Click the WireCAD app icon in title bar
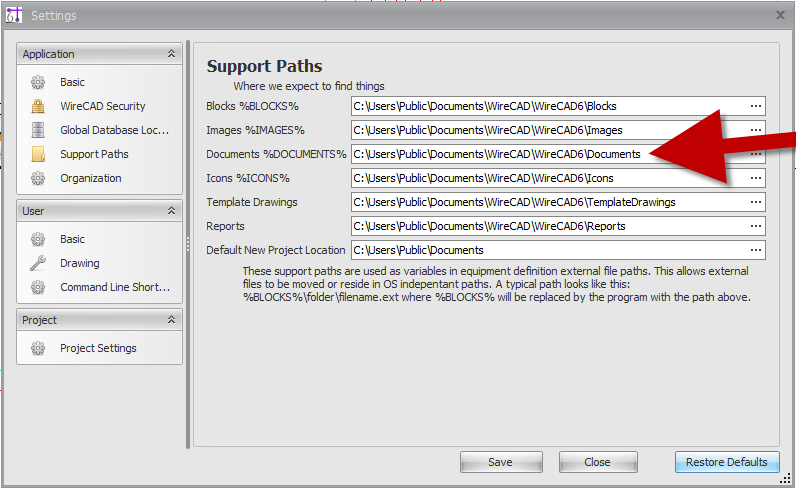Image resolution: width=796 pixels, height=488 pixels. click(x=14, y=15)
